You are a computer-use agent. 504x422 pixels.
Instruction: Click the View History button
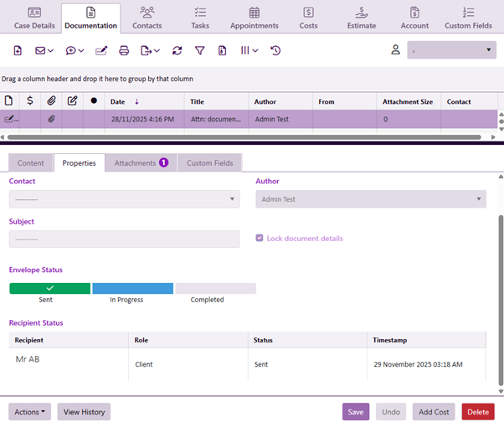pyautogui.click(x=84, y=412)
